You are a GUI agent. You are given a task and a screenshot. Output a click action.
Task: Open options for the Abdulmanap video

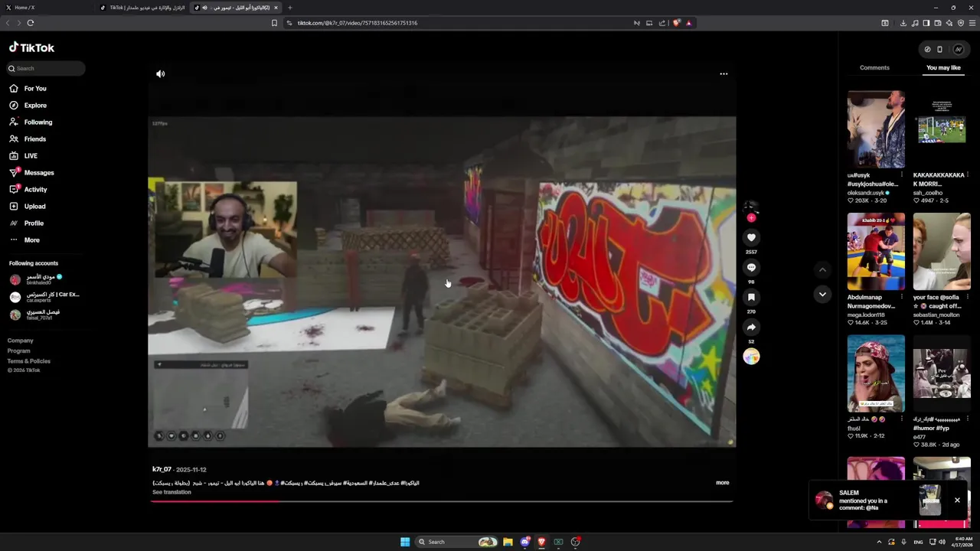point(902,297)
